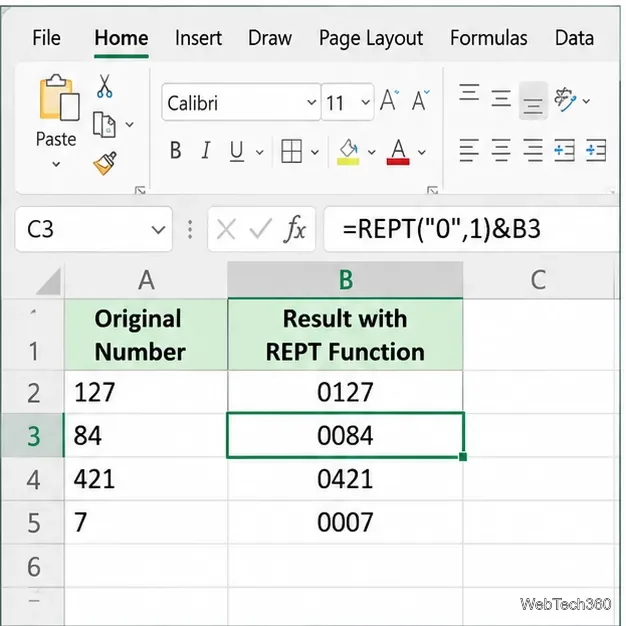Set bottom vertical alignment
Image resolution: width=626 pixels, height=626 pixels.
[533, 101]
